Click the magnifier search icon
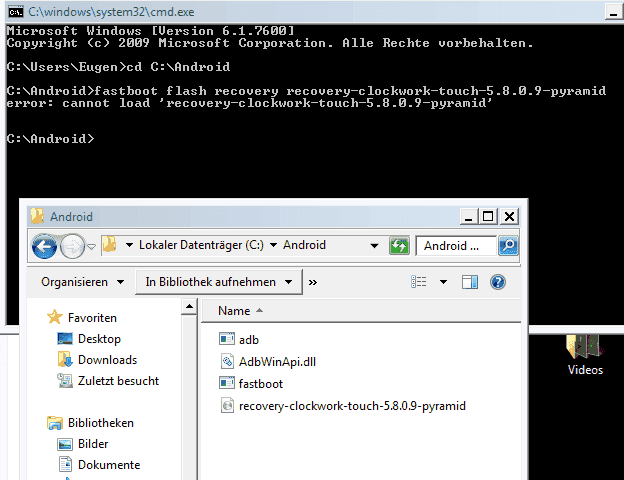Screen dimensions: 624x480 coord(508,246)
